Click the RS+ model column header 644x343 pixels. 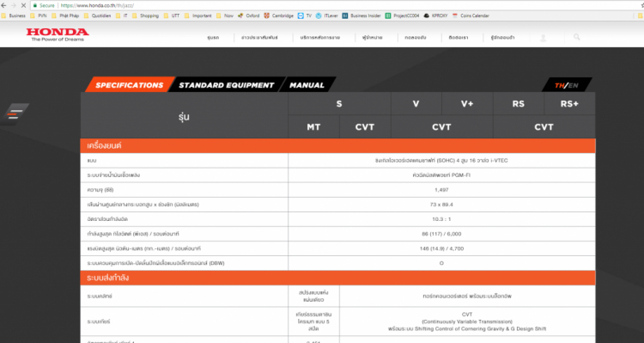(x=569, y=104)
